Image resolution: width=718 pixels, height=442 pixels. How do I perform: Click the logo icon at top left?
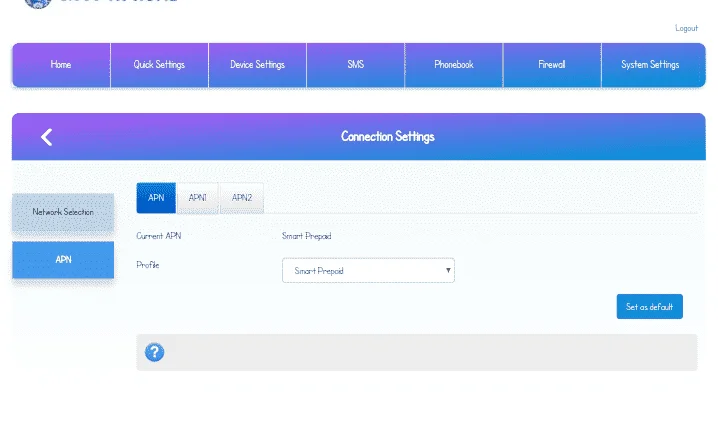coord(38,4)
